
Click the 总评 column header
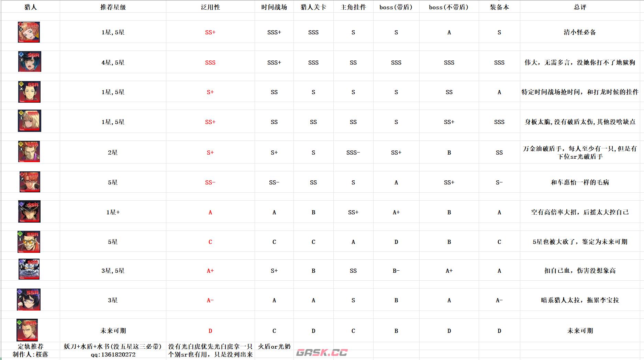point(580,7)
